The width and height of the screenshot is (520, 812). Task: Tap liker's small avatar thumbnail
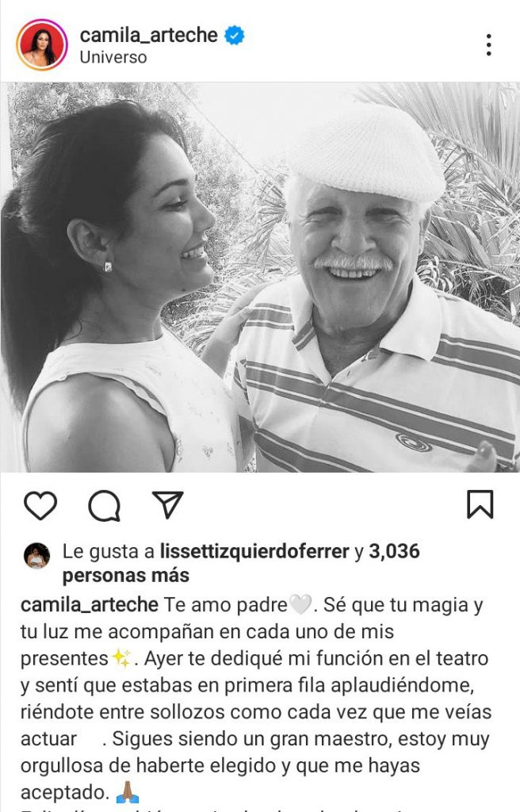[36, 556]
